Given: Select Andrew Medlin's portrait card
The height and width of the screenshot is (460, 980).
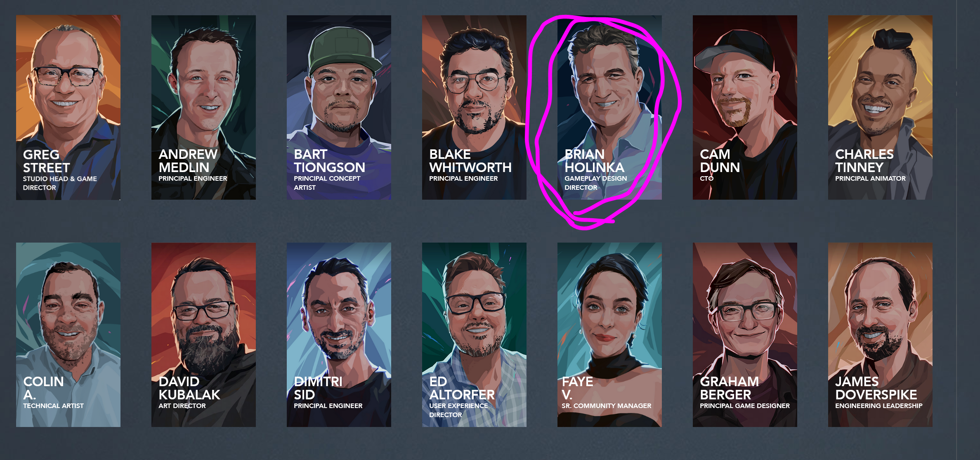Looking at the screenshot, I should pyautogui.click(x=203, y=108).
